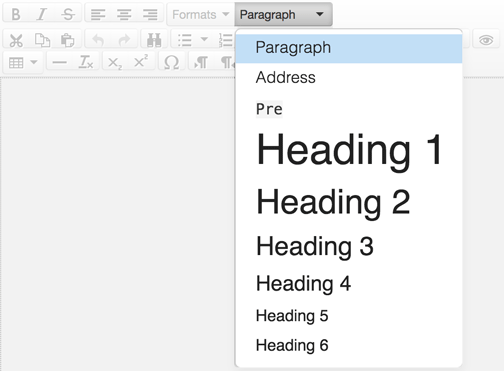This screenshot has width=504, height=371.
Task: Toggle strikethrough formatting
Action: (68, 14)
